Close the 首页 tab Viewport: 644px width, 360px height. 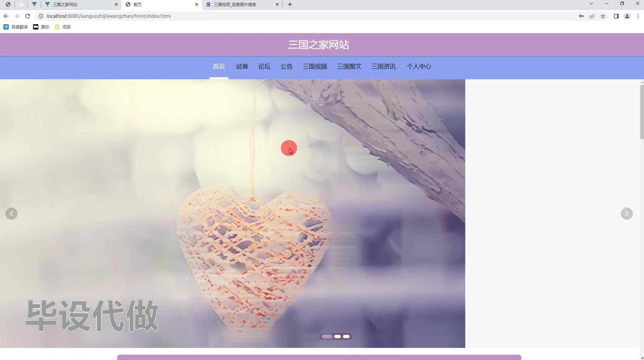pos(197,4)
